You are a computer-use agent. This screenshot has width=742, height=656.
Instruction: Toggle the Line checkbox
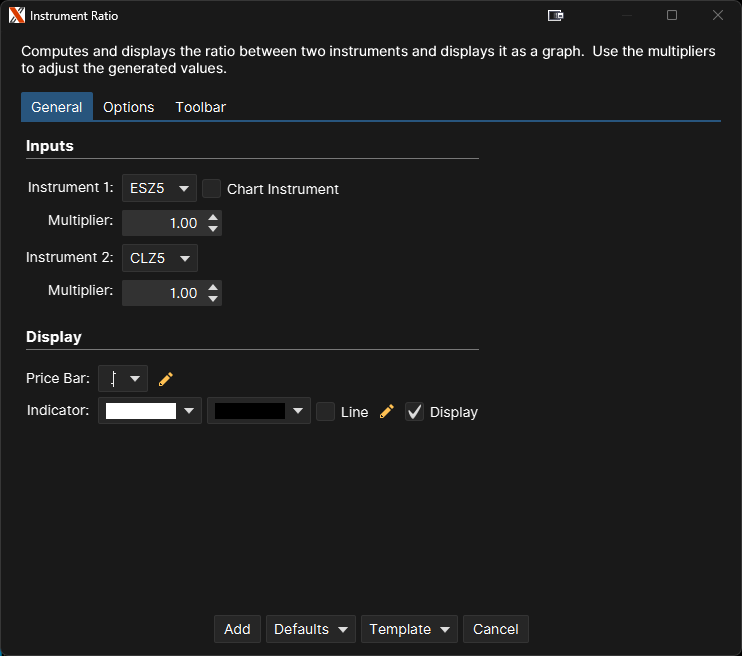325,411
